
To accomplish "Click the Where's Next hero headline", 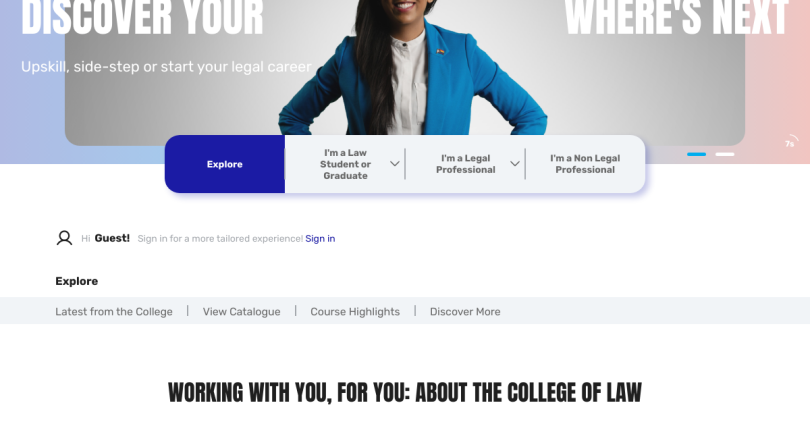I will pos(677,18).
